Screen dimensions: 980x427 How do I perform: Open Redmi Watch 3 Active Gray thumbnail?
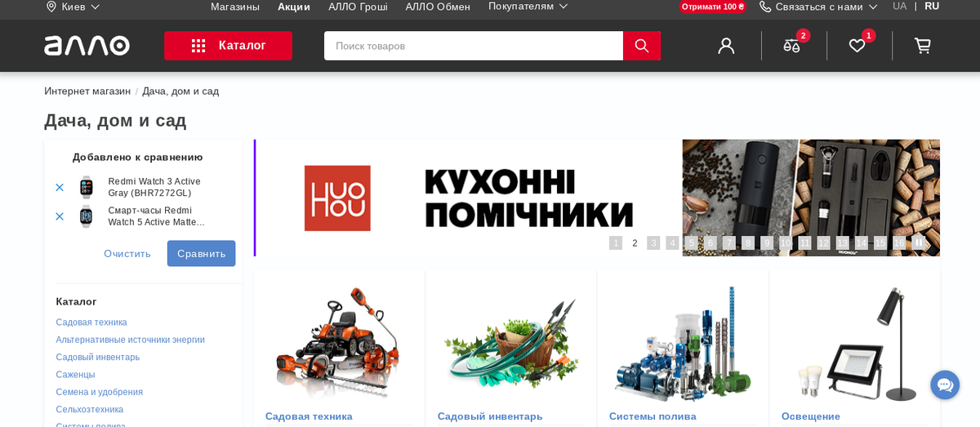[x=87, y=187]
